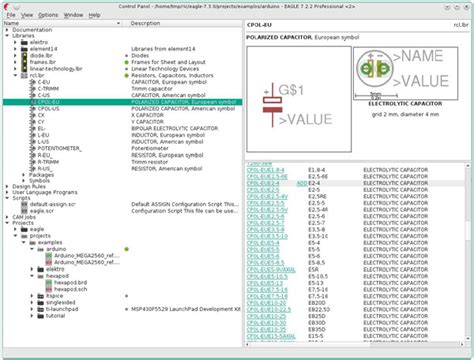Click the green Arduino_MEGA2560 board file icon
Screen dimensions: 474x360
click(49, 256)
